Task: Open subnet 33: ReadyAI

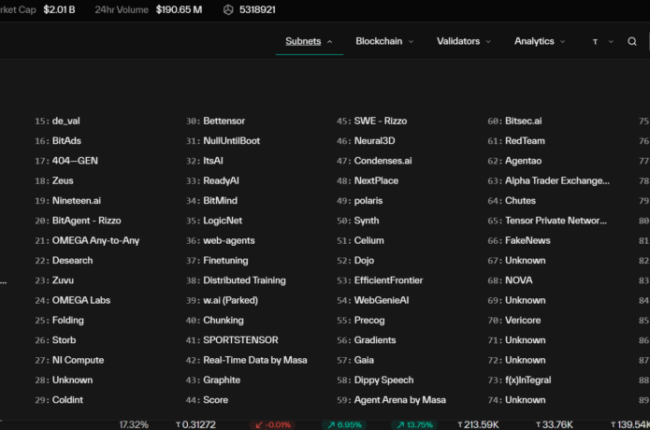Action: tap(212, 180)
